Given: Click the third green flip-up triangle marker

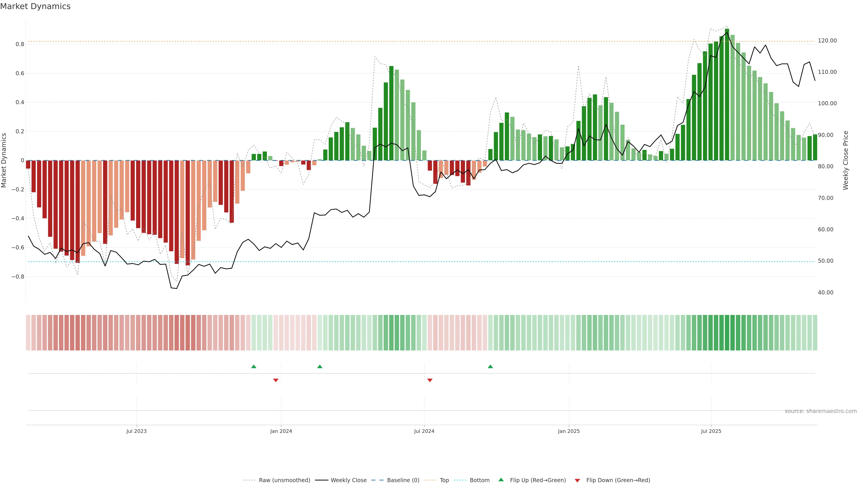Looking at the screenshot, I should coord(490,366).
